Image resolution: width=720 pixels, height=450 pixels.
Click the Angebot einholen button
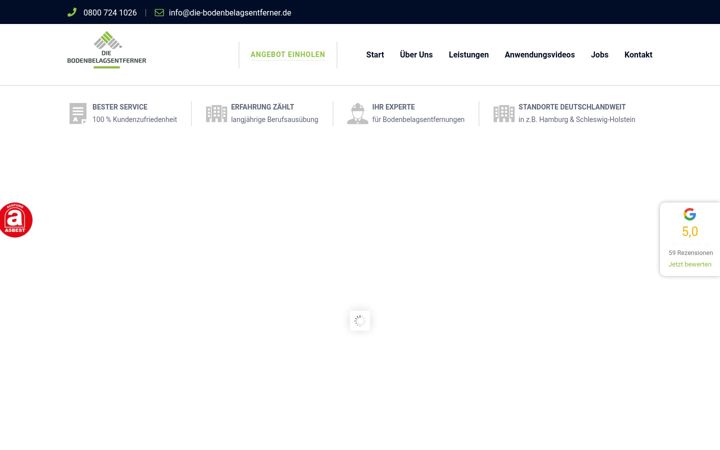288,55
